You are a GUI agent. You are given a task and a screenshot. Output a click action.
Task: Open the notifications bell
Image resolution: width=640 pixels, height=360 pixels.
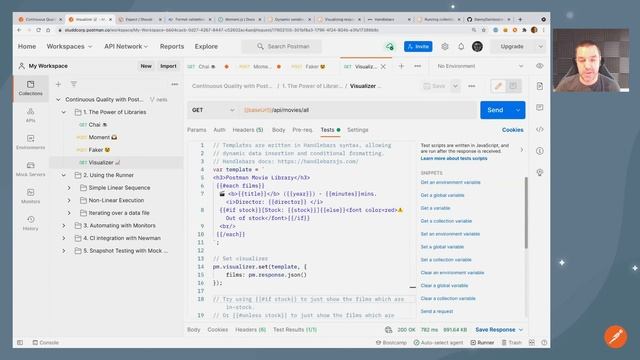(461, 47)
